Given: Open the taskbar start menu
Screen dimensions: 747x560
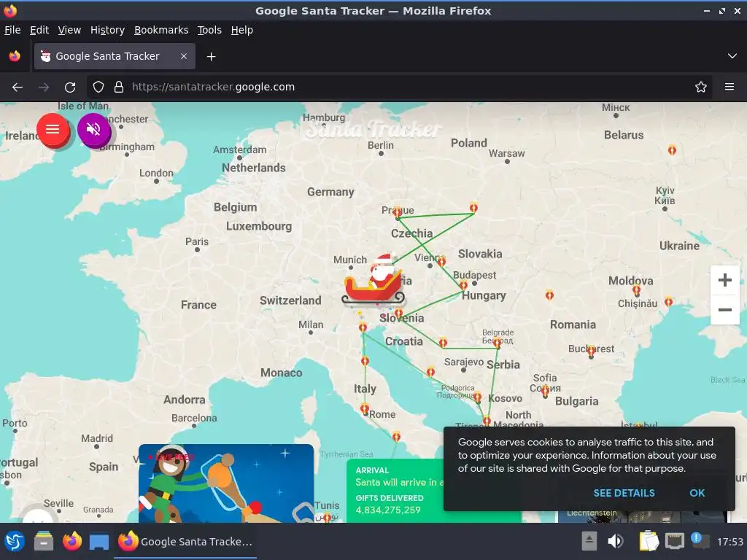Looking at the screenshot, I should click(x=15, y=542).
